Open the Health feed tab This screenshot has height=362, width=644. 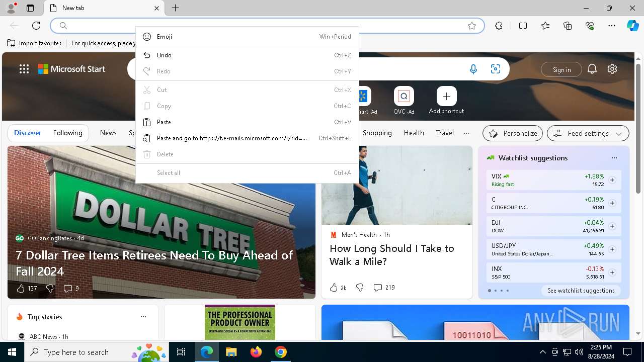pyautogui.click(x=414, y=133)
